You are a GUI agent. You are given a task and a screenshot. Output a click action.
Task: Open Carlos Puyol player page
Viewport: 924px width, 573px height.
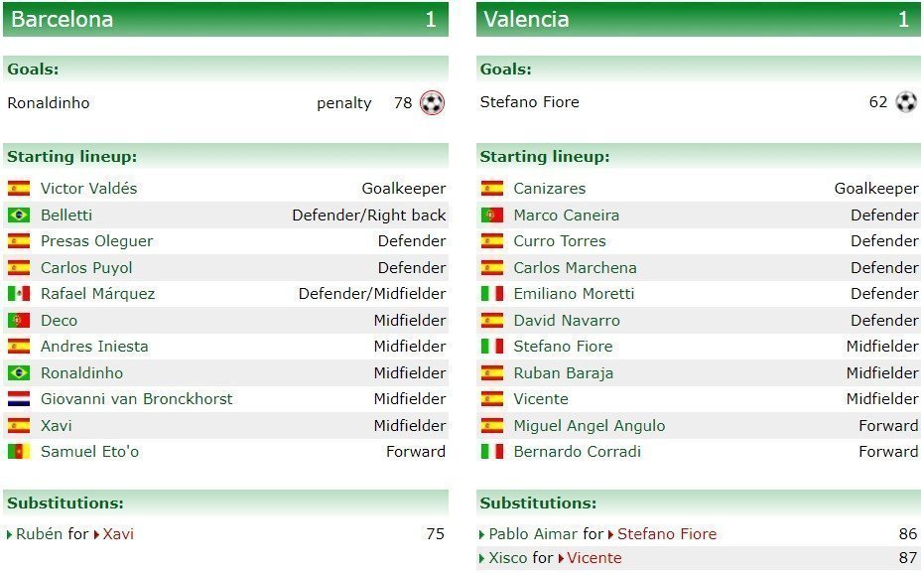[86, 268]
